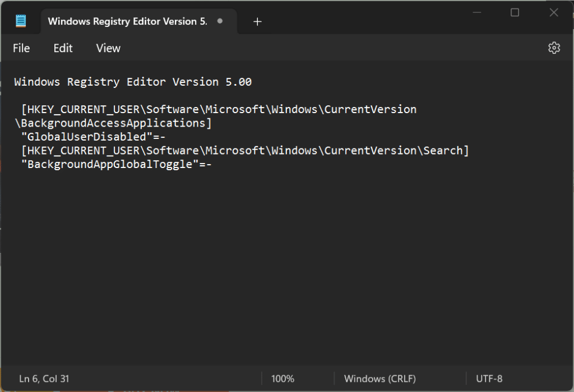Click the Windows (CRLF) line ending indicator
This screenshot has height=392, width=574.
(380, 379)
